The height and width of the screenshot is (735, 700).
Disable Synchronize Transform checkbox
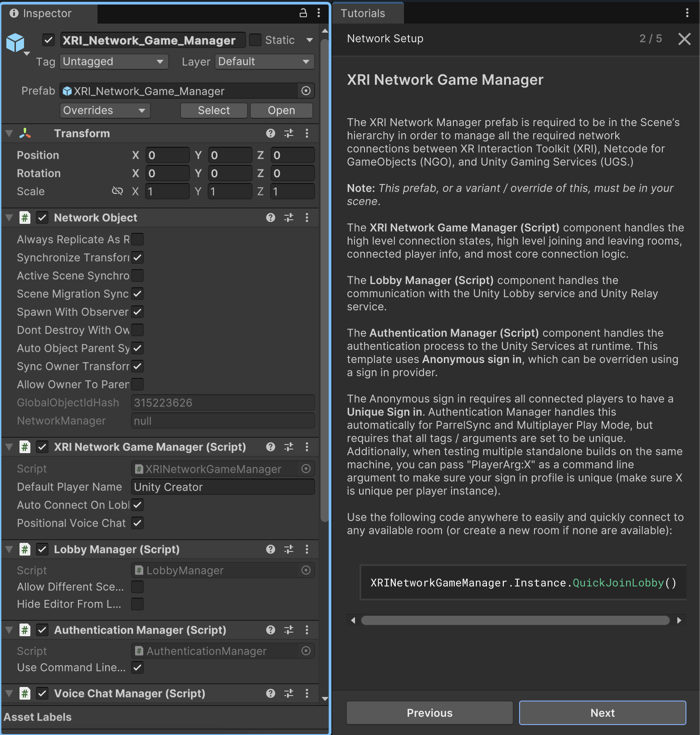click(137, 257)
